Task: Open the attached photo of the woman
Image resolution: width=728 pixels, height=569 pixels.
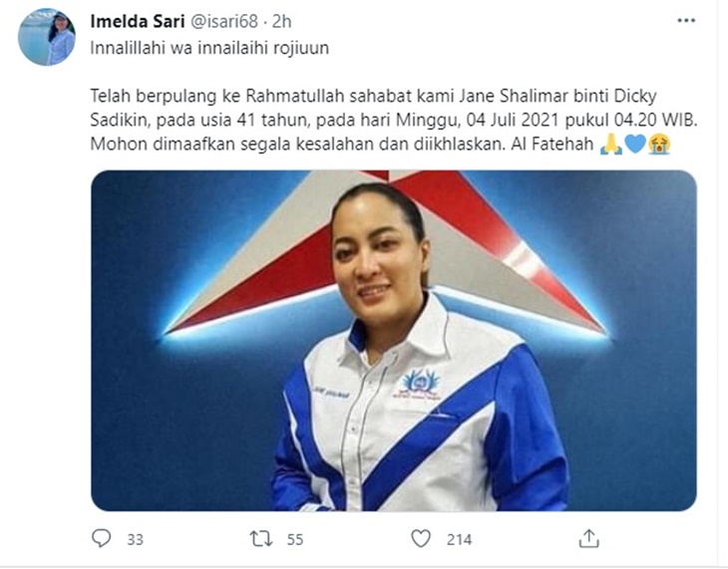Action: click(394, 340)
